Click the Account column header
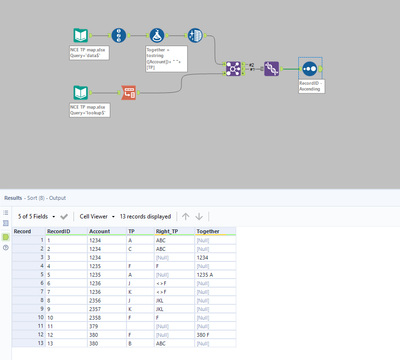The height and width of the screenshot is (360, 400). click(107, 231)
